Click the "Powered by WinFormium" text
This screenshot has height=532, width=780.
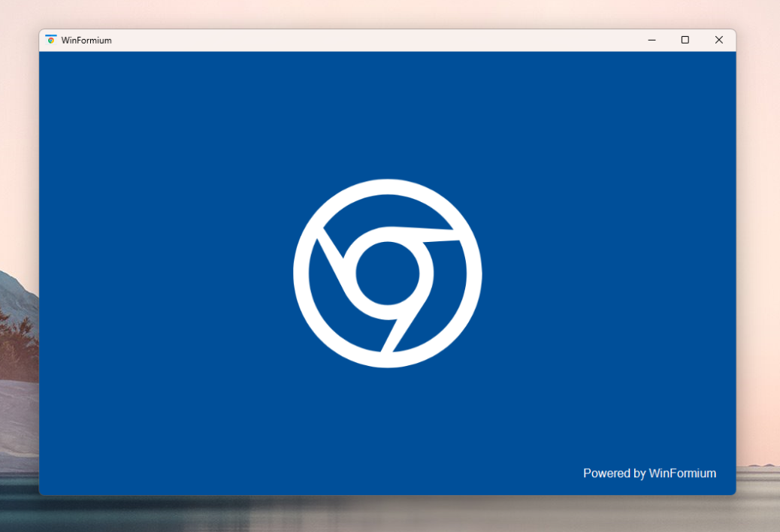649,473
